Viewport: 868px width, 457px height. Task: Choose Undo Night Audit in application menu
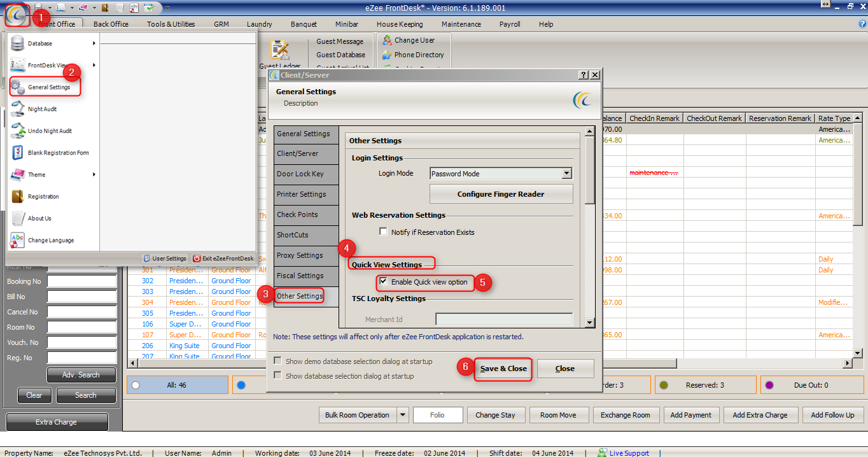(x=50, y=130)
